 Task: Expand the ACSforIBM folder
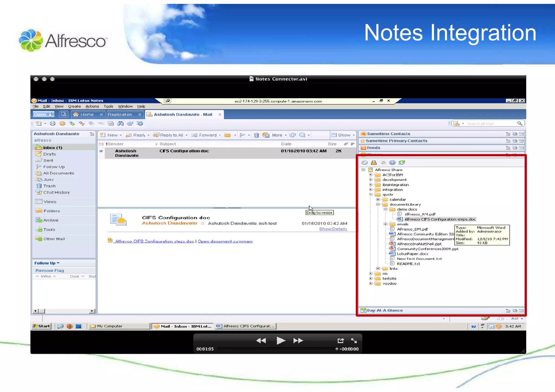coord(370,175)
